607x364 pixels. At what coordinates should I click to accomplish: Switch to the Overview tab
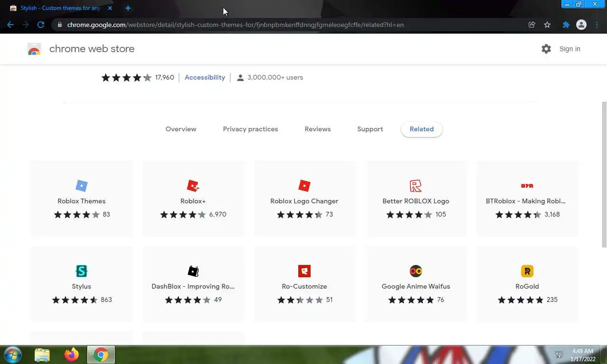point(181,129)
